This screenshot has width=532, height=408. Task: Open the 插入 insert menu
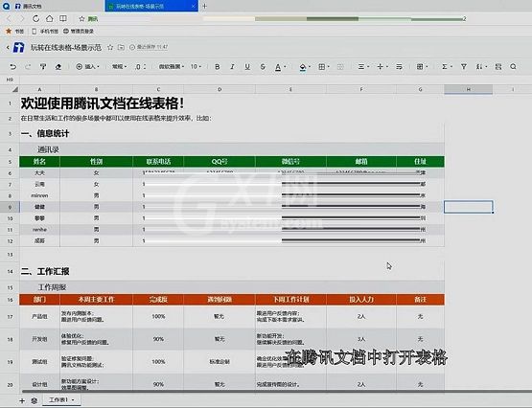[87, 67]
